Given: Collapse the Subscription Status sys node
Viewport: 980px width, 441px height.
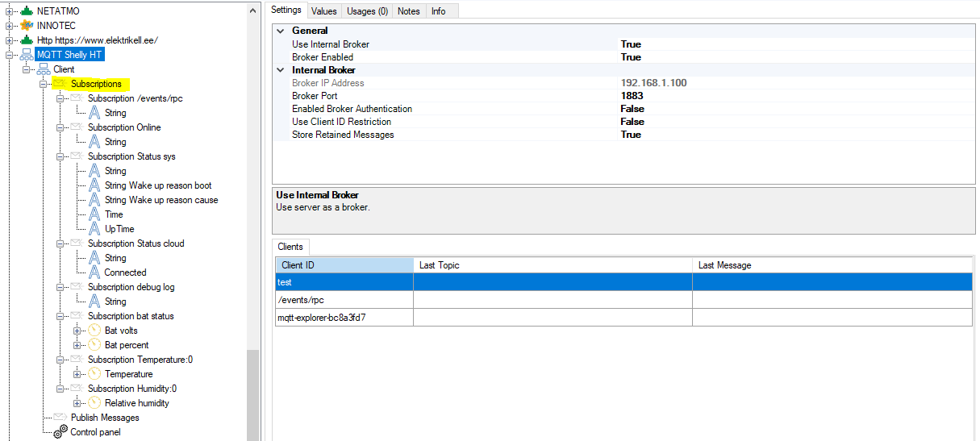Looking at the screenshot, I should (60, 156).
